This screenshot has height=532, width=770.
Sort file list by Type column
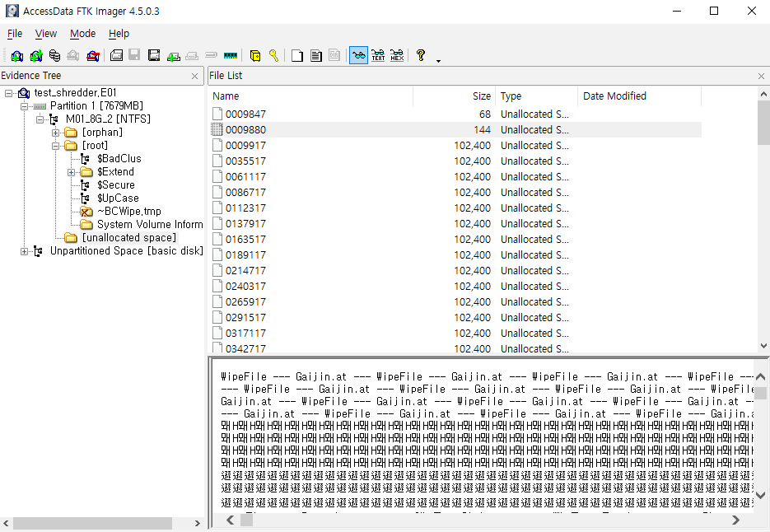pyautogui.click(x=537, y=96)
